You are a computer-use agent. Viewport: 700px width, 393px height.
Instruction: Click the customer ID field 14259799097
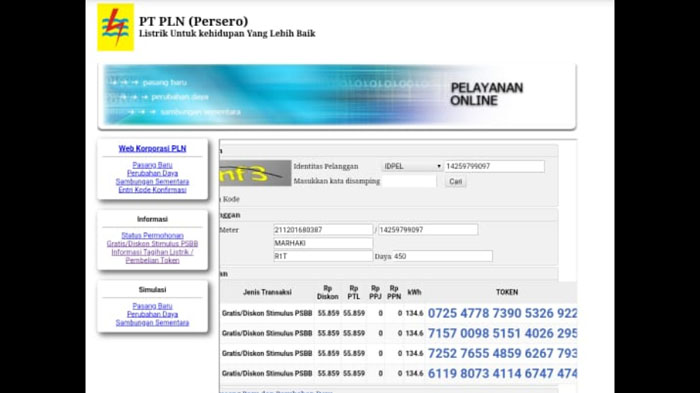(x=495, y=166)
